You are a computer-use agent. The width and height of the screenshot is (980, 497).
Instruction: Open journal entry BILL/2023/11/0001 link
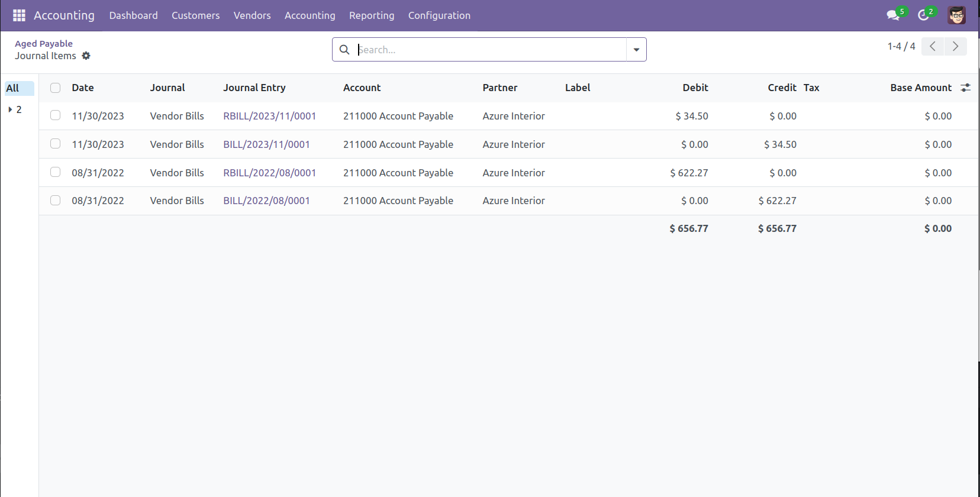point(266,144)
